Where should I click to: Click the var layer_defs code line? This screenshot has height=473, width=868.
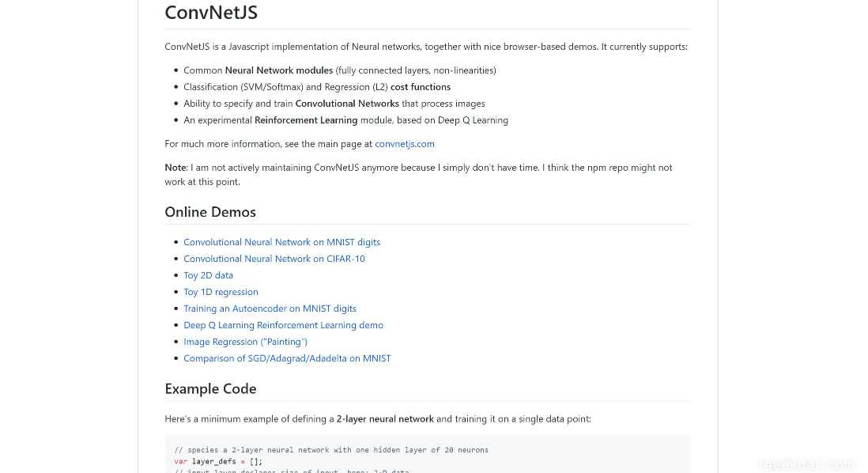pos(218,461)
